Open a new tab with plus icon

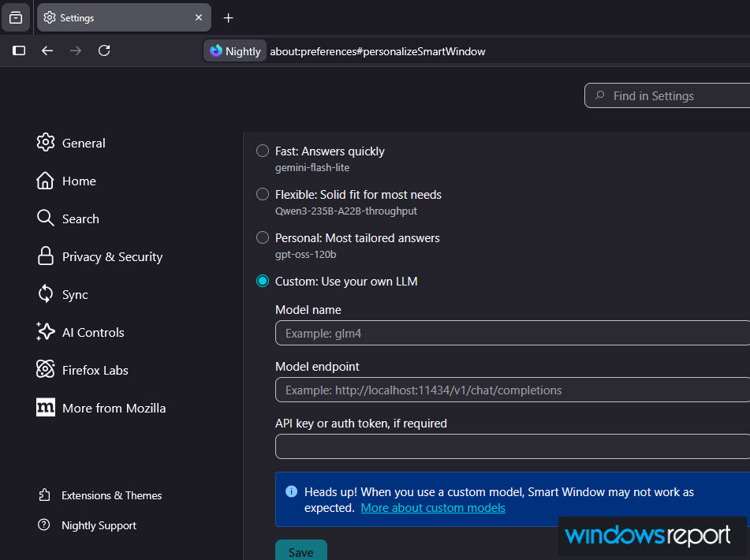228,17
